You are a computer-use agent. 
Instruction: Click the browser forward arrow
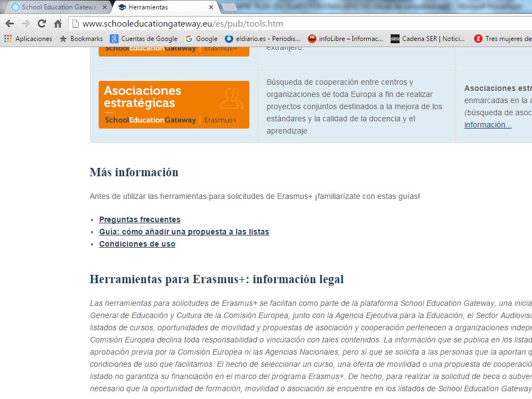tap(25, 23)
